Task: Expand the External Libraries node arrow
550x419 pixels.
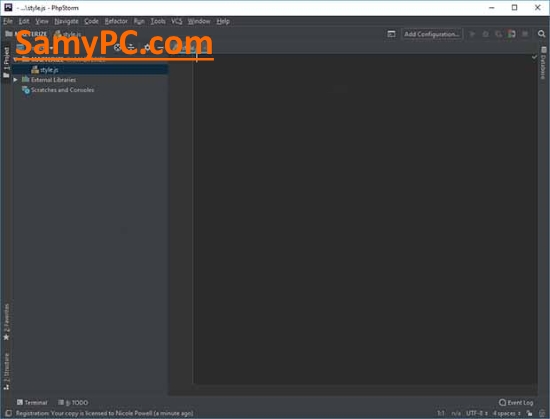Action: click(x=15, y=80)
